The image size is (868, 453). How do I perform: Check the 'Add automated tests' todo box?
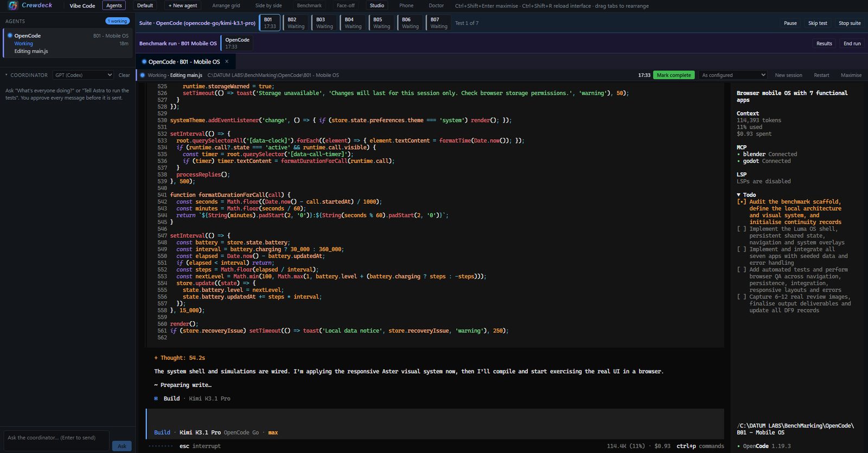coord(741,270)
